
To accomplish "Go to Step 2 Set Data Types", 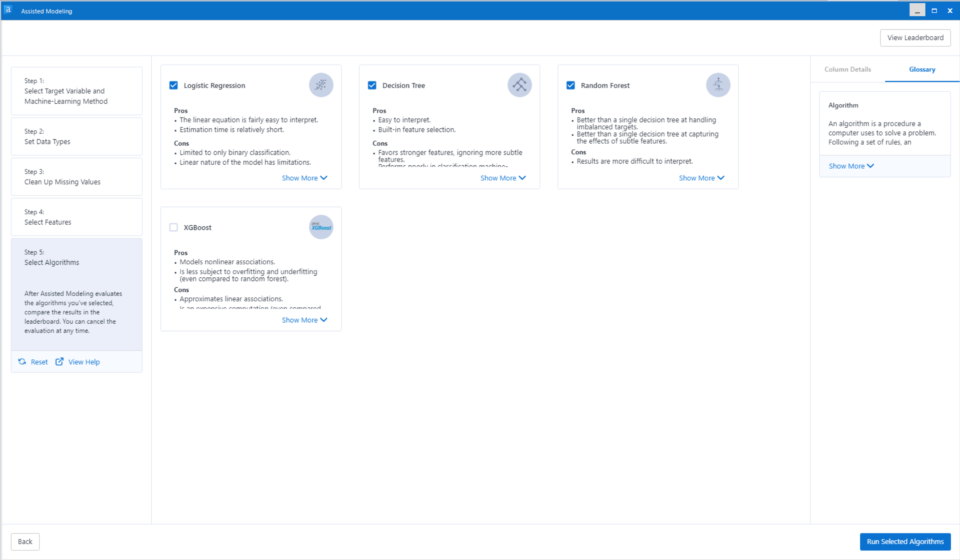I will pyautogui.click(x=77, y=136).
